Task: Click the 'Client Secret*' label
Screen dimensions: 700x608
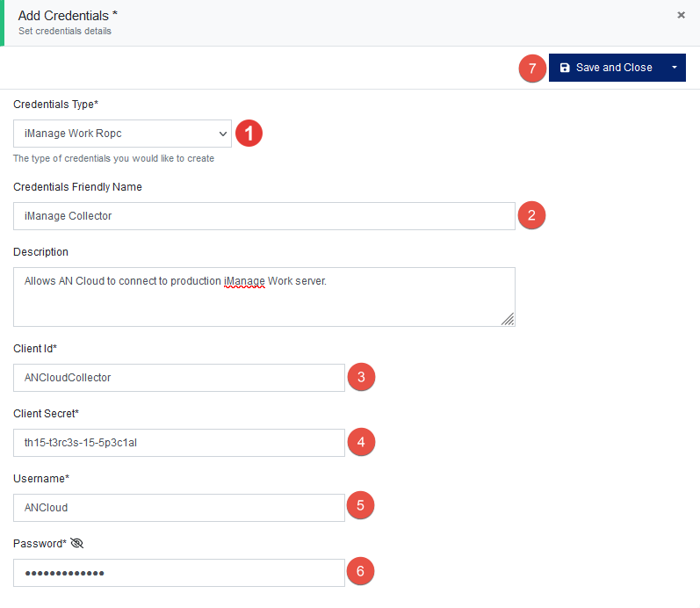Action: pyautogui.click(x=46, y=414)
